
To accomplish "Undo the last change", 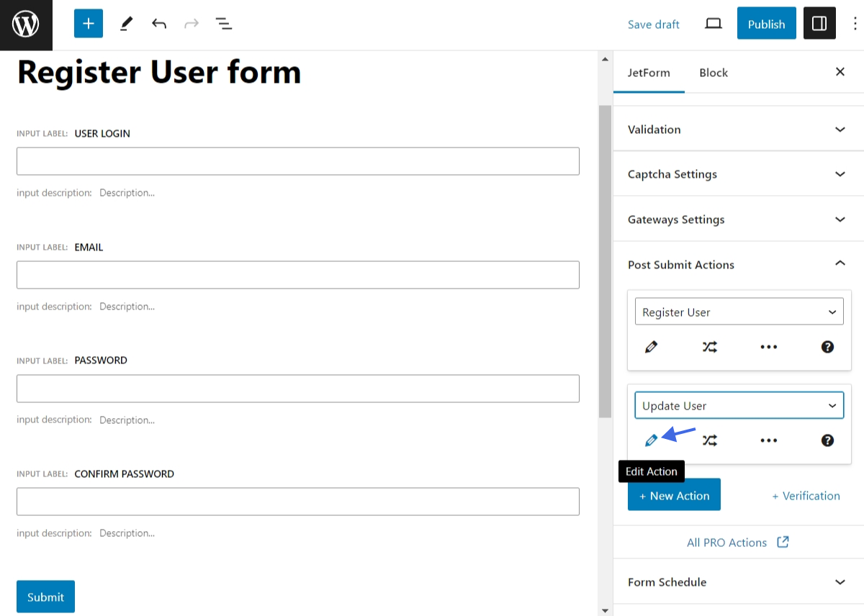I will (158, 23).
